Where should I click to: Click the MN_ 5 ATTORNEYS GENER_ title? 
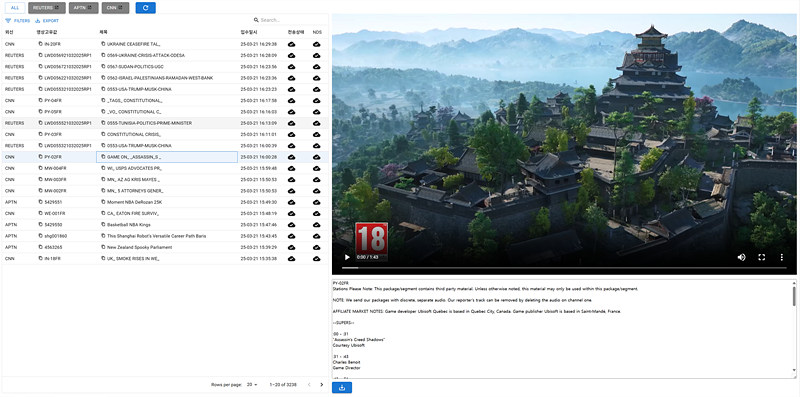[x=135, y=191]
